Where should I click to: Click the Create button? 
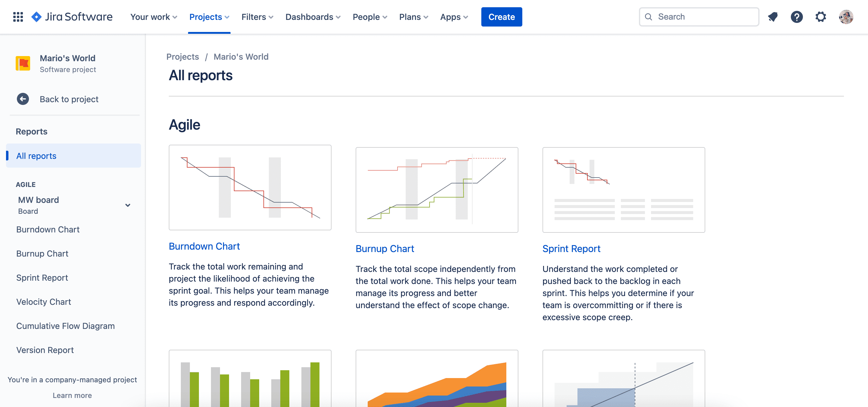(501, 17)
